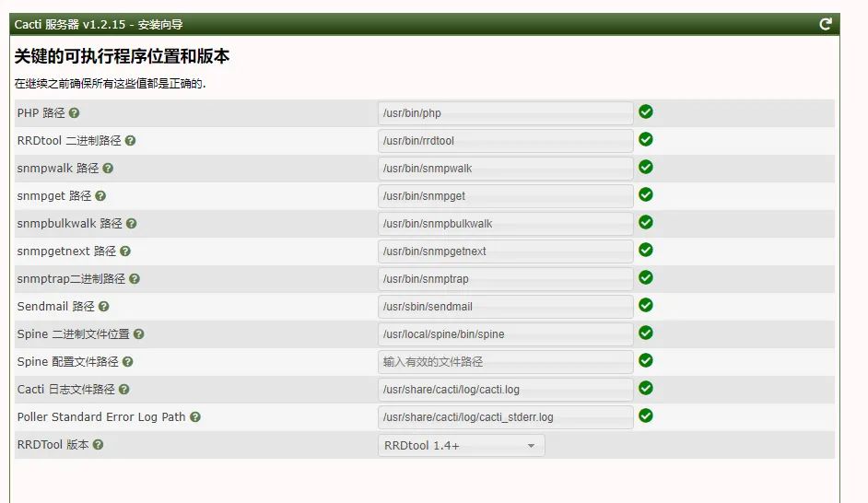This screenshot has height=503, width=868.
Task: Click green checkmark in snmpget row
Action: pos(645,194)
